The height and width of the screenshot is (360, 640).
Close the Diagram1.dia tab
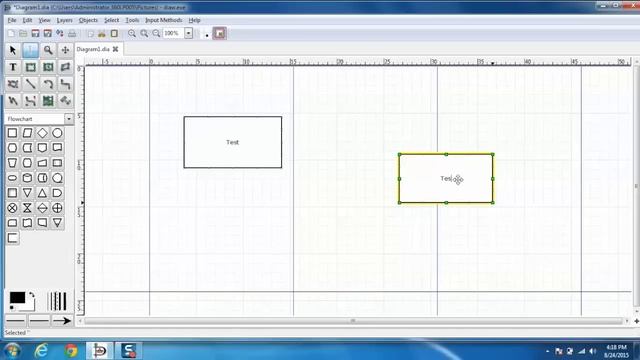[x=116, y=49]
